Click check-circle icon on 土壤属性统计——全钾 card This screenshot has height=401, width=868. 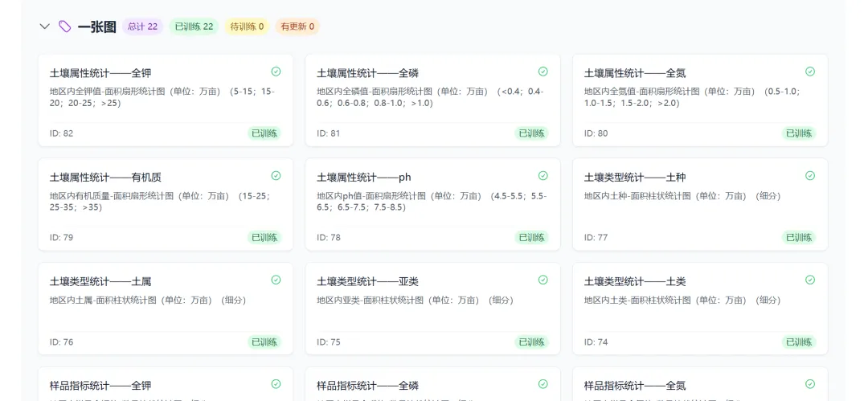(x=276, y=72)
